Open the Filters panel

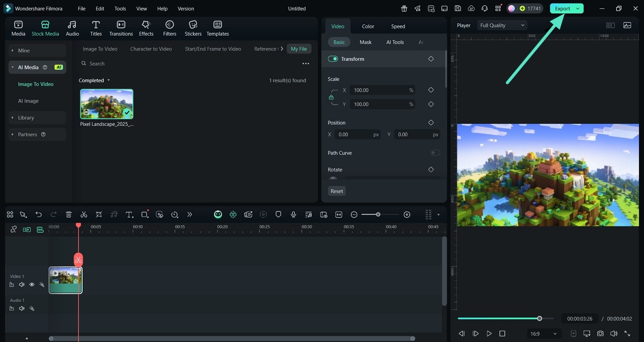169,28
